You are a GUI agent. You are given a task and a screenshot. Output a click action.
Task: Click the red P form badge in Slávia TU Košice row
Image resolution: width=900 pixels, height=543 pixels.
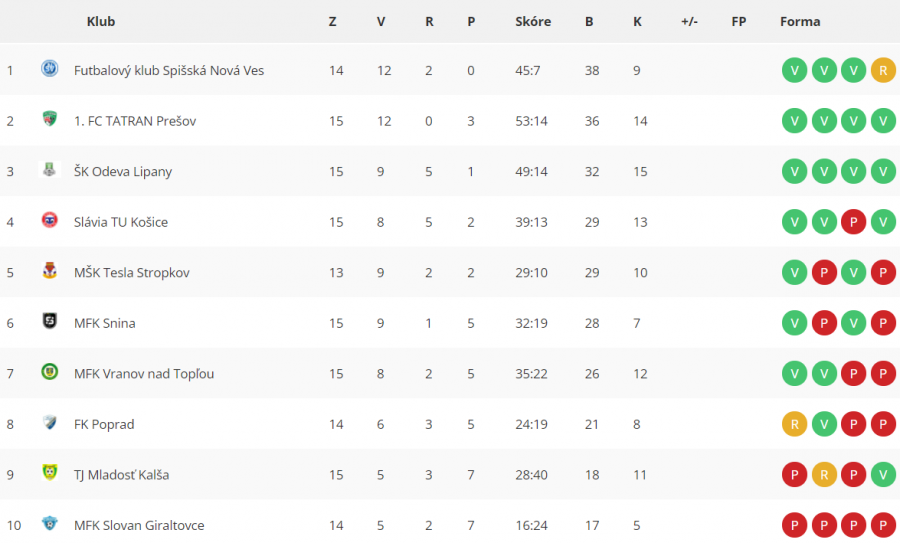[854, 222]
